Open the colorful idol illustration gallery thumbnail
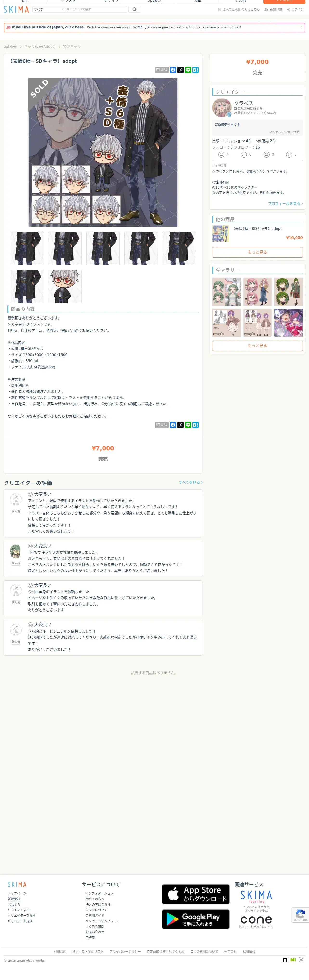 coord(289,323)
